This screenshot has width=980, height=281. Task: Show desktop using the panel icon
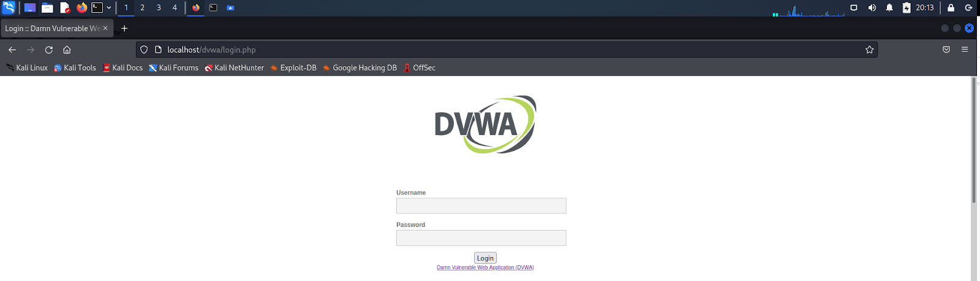tap(29, 8)
